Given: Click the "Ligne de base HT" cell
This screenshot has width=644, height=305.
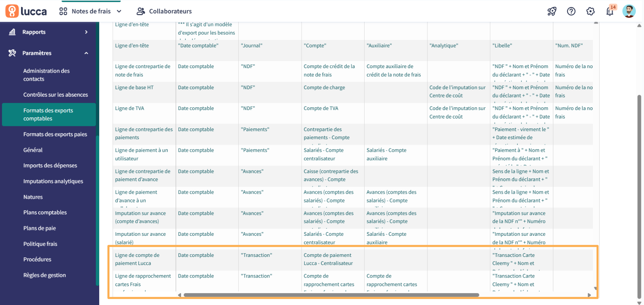Looking at the screenshot, I should coord(144,92).
